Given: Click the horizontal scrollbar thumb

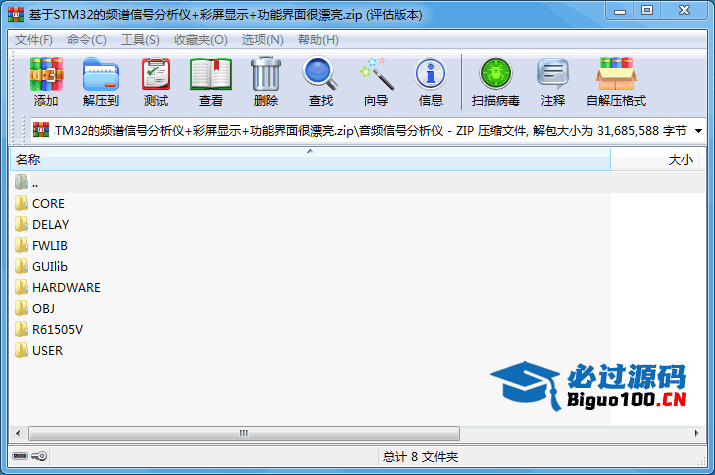Looking at the screenshot, I should click(243, 434).
